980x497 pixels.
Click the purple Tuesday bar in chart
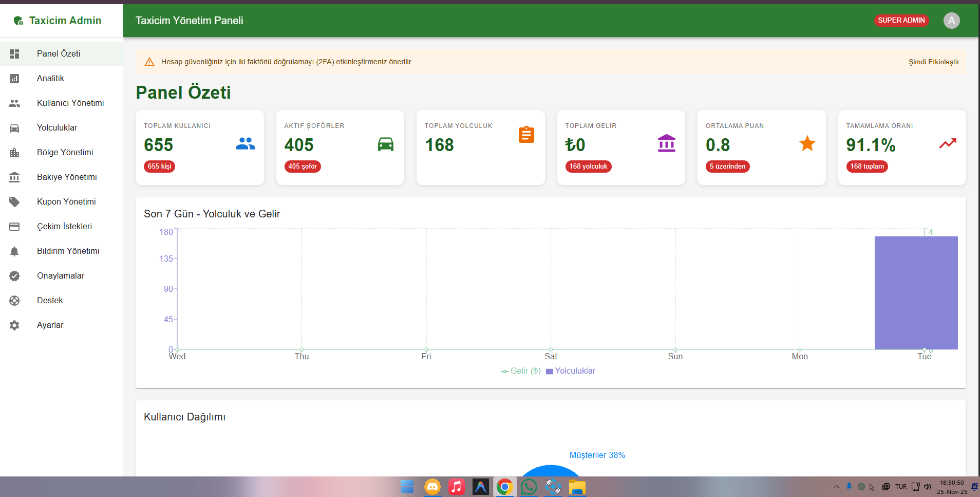pos(916,293)
